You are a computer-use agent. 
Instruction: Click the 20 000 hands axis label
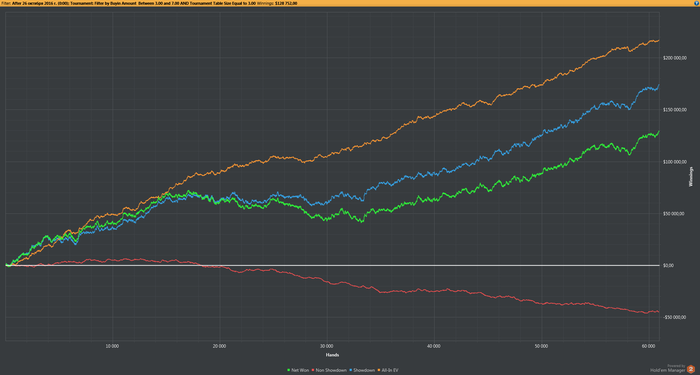point(220,346)
